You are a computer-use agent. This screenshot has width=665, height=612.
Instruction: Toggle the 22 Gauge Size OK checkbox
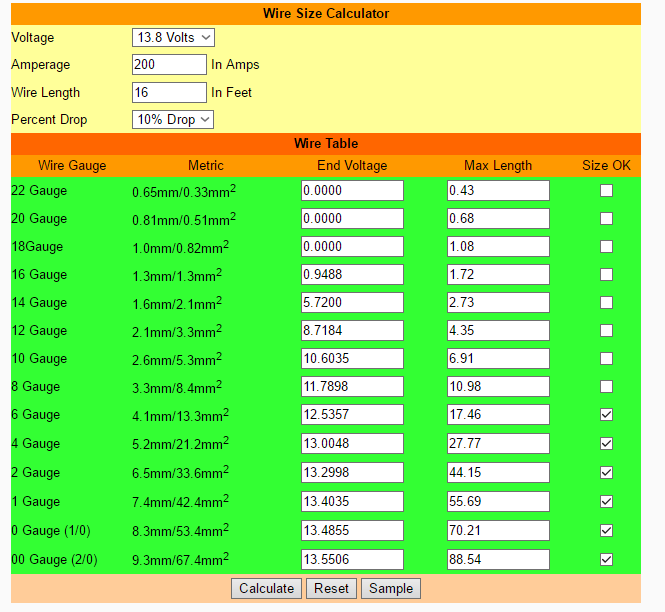606,191
